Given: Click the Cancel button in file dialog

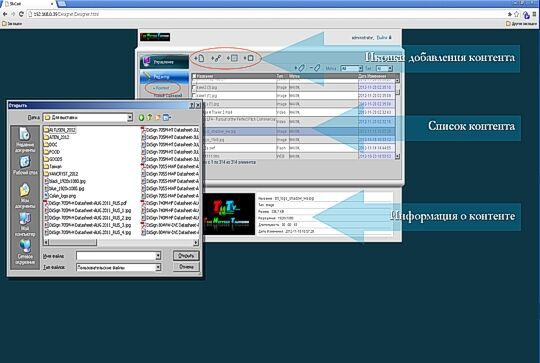Looking at the screenshot, I should [186, 267].
